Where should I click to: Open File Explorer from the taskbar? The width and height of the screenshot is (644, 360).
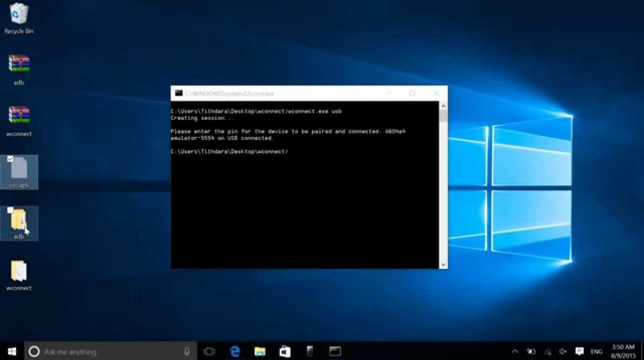click(x=260, y=351)
